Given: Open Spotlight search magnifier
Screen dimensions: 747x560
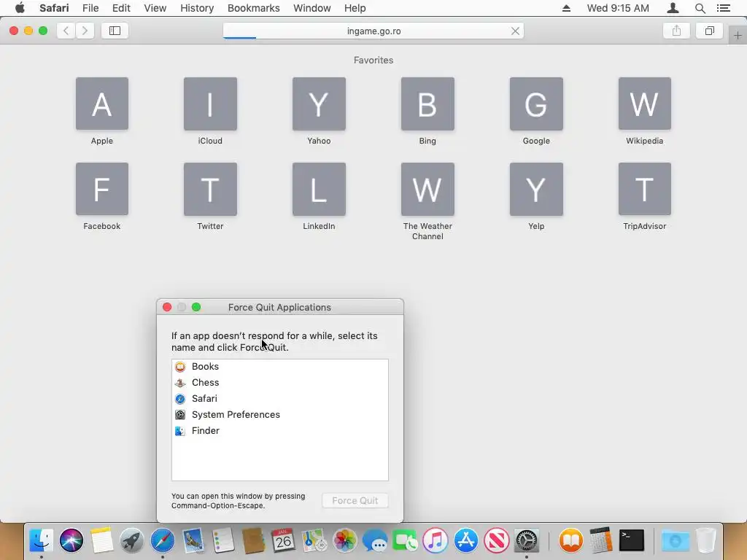Looking at the screenshot, I should pos(700,8).
